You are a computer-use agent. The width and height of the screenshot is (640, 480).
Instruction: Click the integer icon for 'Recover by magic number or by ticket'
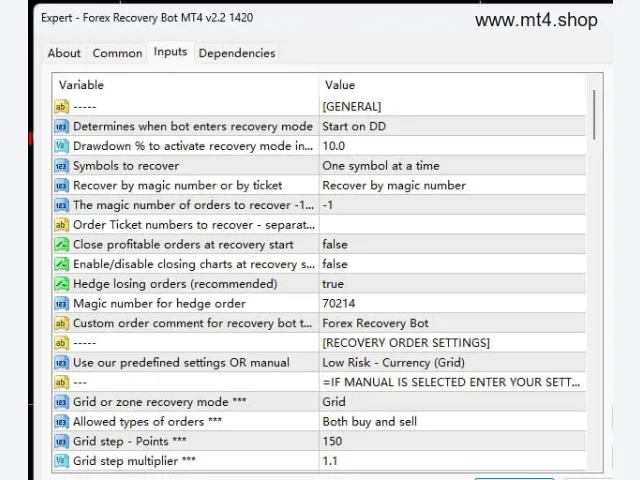61,186
